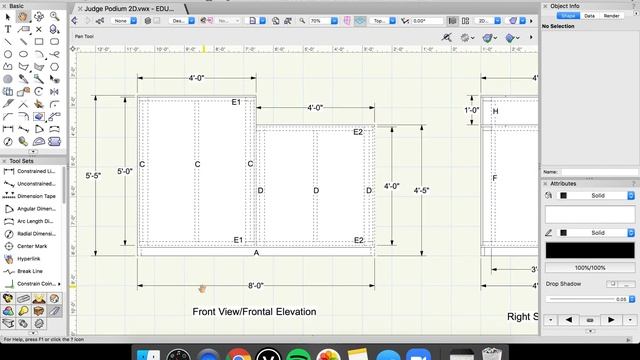Choose the Radial Dimension tool

tap(31, 234)
